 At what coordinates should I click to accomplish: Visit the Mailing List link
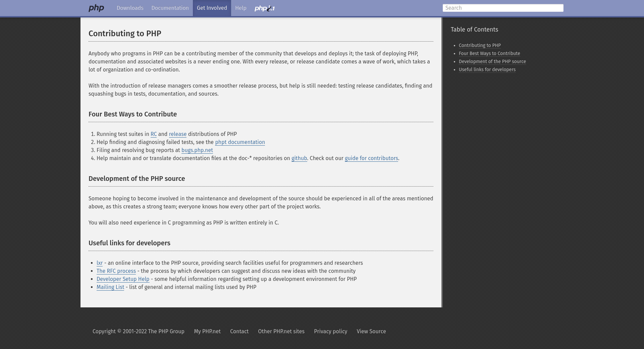[x=110, y=287]
